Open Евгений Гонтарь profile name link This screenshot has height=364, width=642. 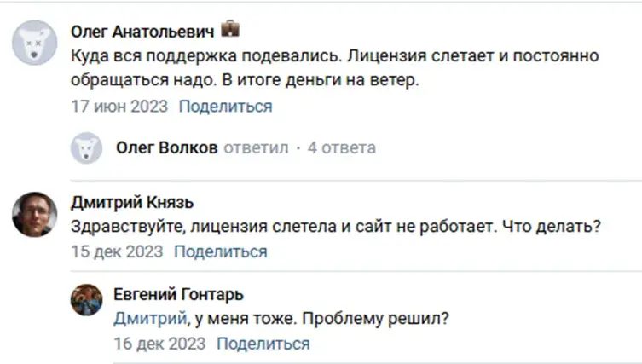coord(178,294)
